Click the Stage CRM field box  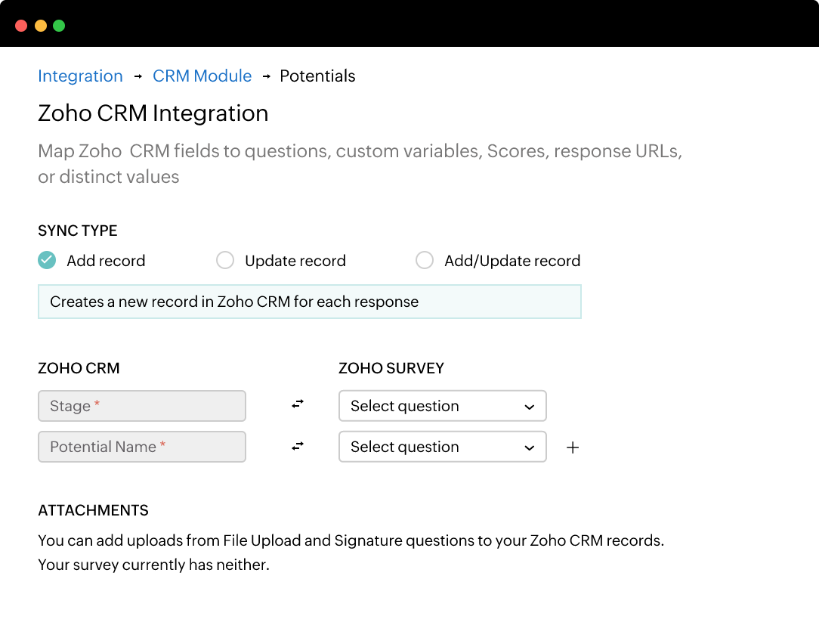(142, 406)
